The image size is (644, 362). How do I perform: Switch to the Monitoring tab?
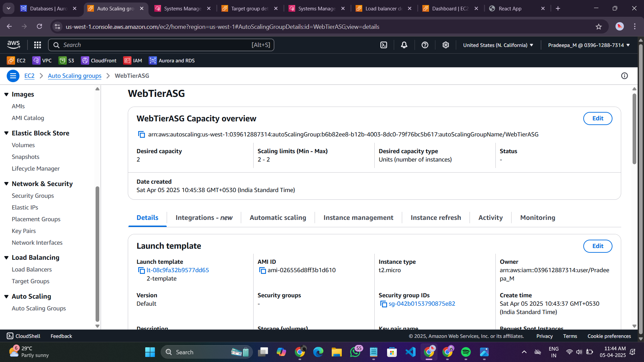point(538,218)
